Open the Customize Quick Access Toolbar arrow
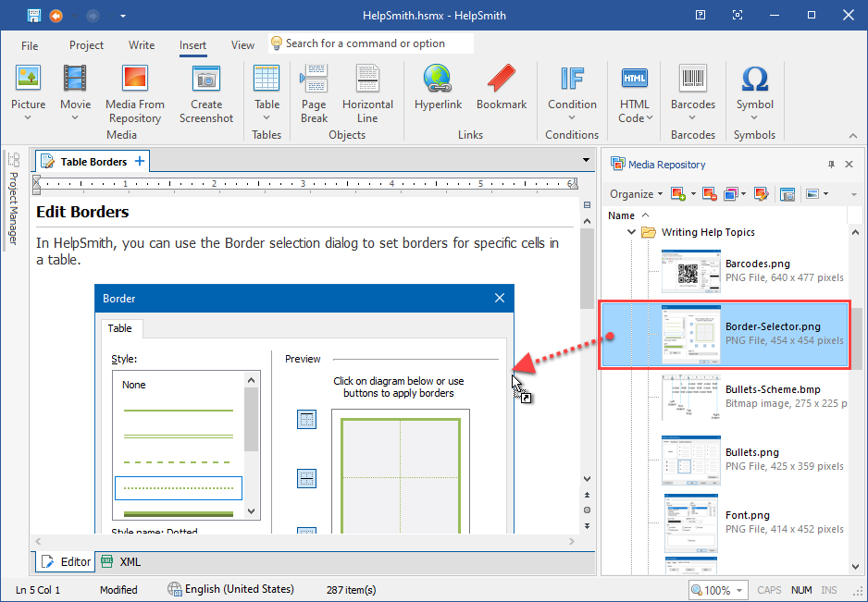868x602 pixels. 123,16
